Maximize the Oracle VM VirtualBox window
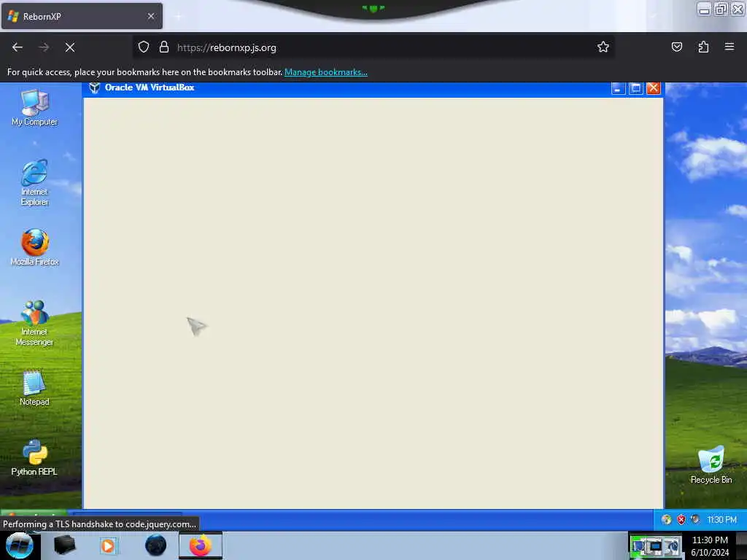The height and width of the screenshot is (560, 747). coord(635,88)
